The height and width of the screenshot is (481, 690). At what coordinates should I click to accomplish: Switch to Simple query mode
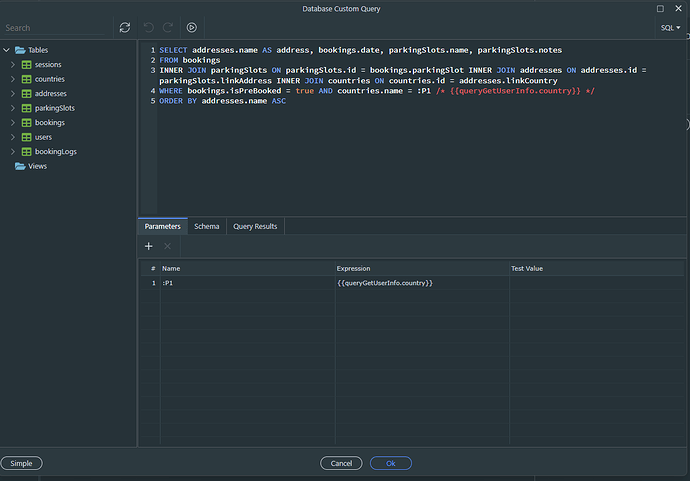pos(21,463)
